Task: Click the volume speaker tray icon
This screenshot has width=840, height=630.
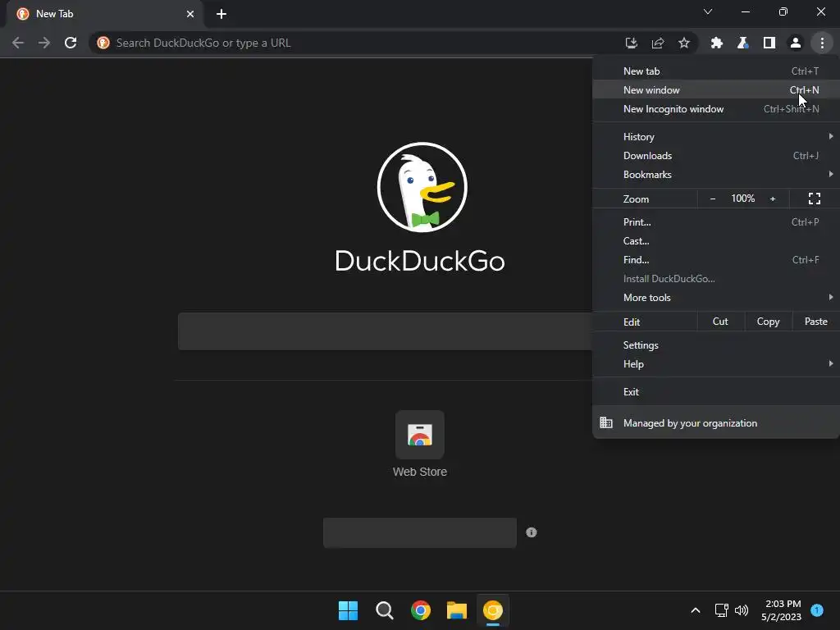Action: coord(742,610)
